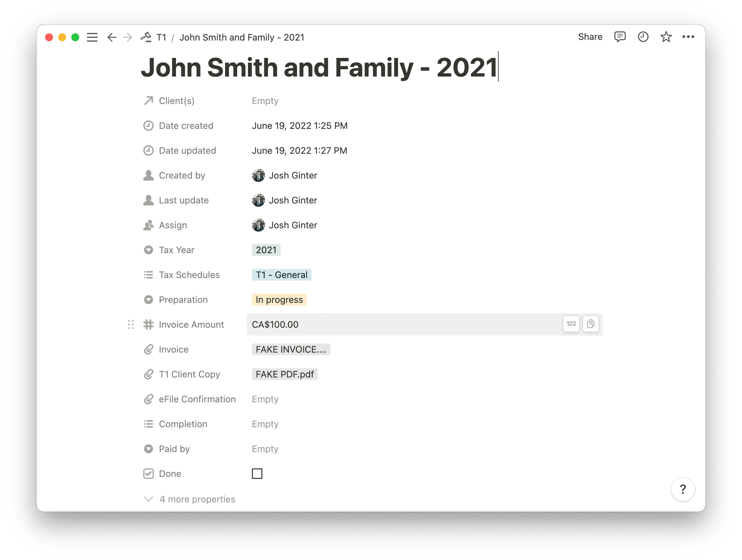742x560 pixels.
Task: Click the Completion property label
Action: point(183,424)
